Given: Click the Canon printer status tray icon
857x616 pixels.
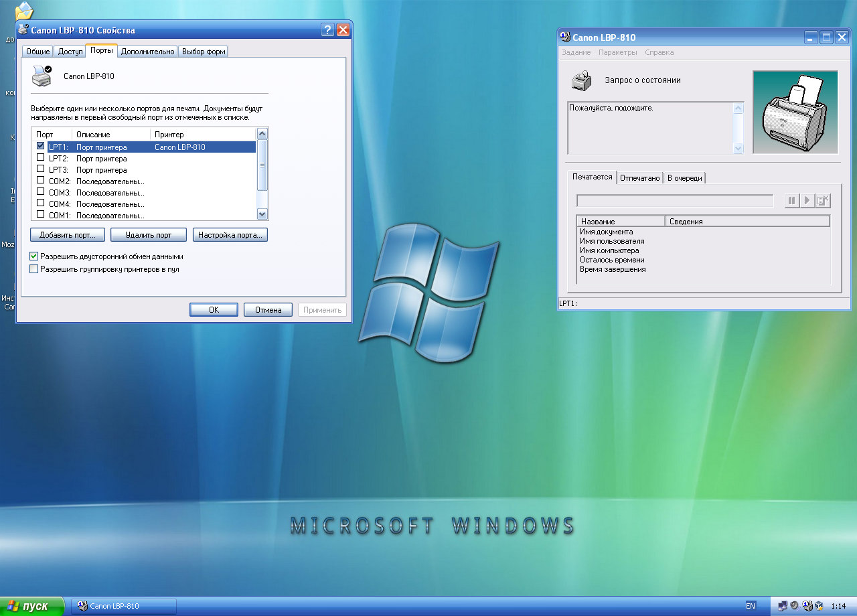Looking at the screenshot, I should click(x=806, y=606).
